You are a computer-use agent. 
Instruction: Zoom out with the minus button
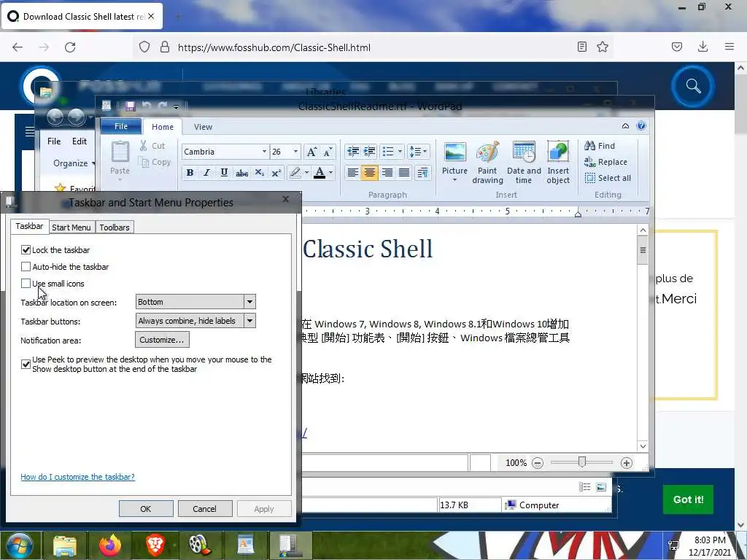538,463
